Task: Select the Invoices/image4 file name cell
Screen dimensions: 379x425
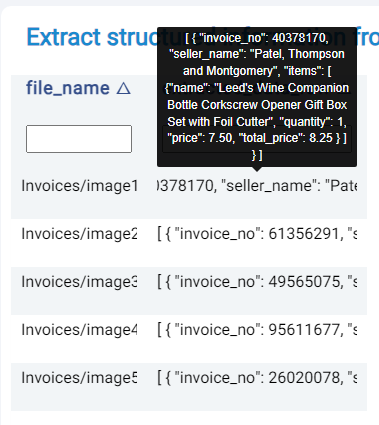Action: tap(79, 330)
